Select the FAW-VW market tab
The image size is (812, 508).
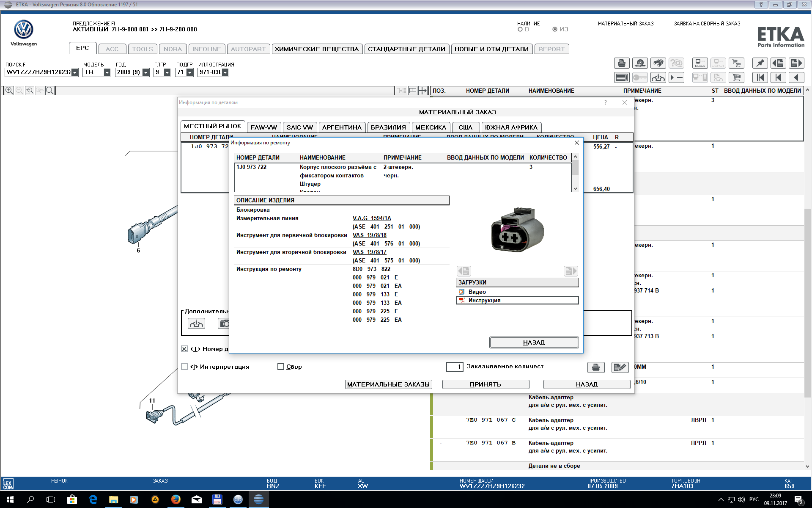pyautogui.click(x=264, y=127)
